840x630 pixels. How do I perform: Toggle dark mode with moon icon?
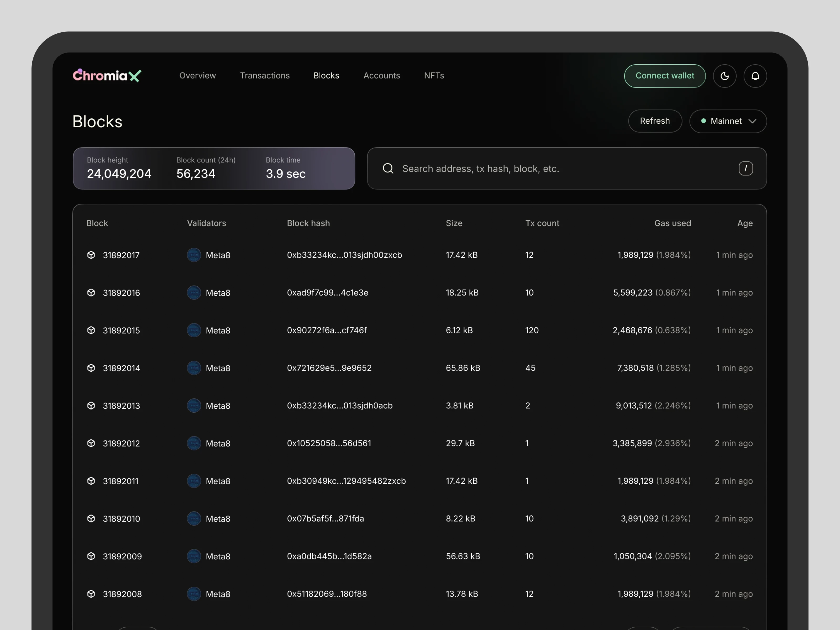coord(724,76)
